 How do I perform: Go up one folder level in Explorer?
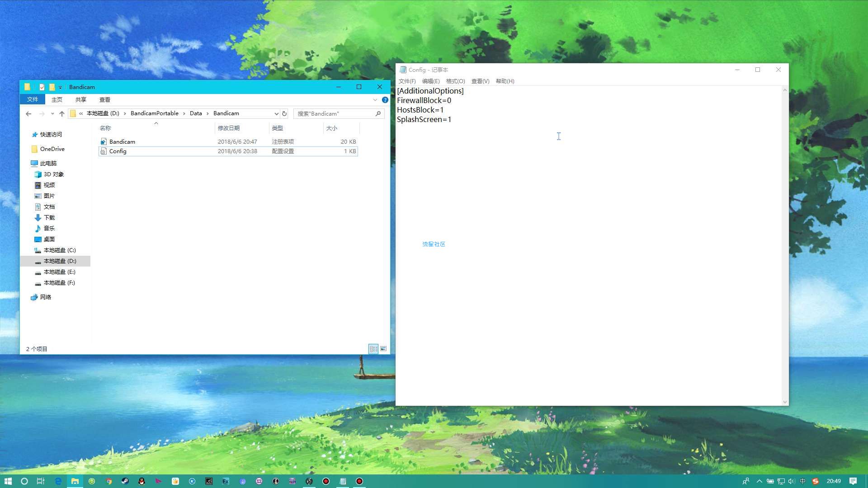(62, 114)
